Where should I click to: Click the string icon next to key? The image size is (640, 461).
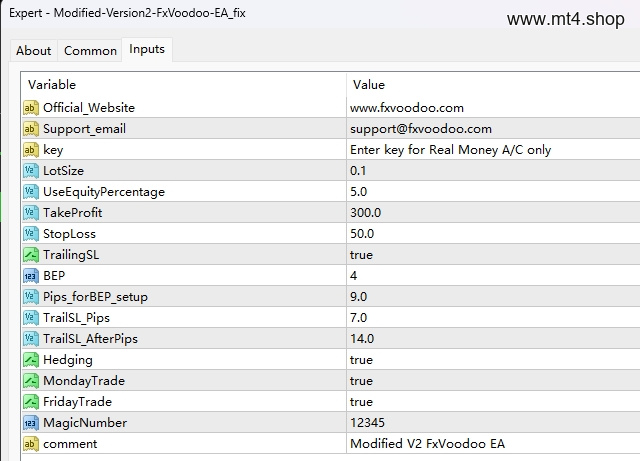[31, 150]
